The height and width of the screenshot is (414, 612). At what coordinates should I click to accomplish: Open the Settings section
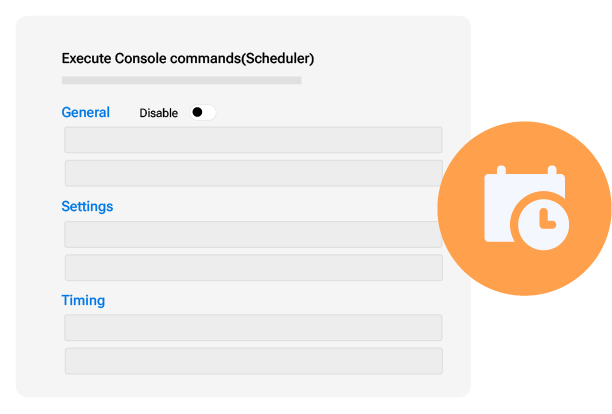pos(87,206)
